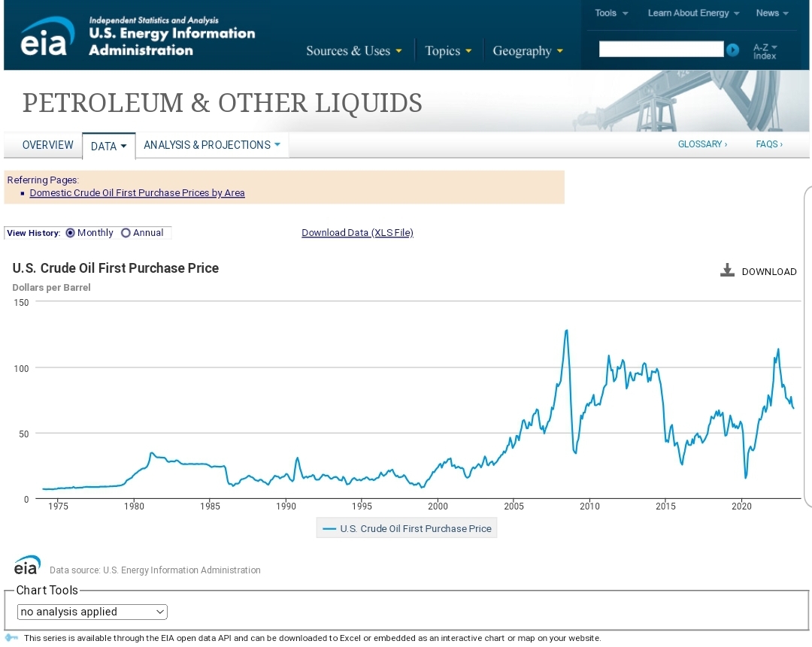812x647 pixels.
Task: Click the Download Data (XLS File) link
Action: (x=357, y=233)
